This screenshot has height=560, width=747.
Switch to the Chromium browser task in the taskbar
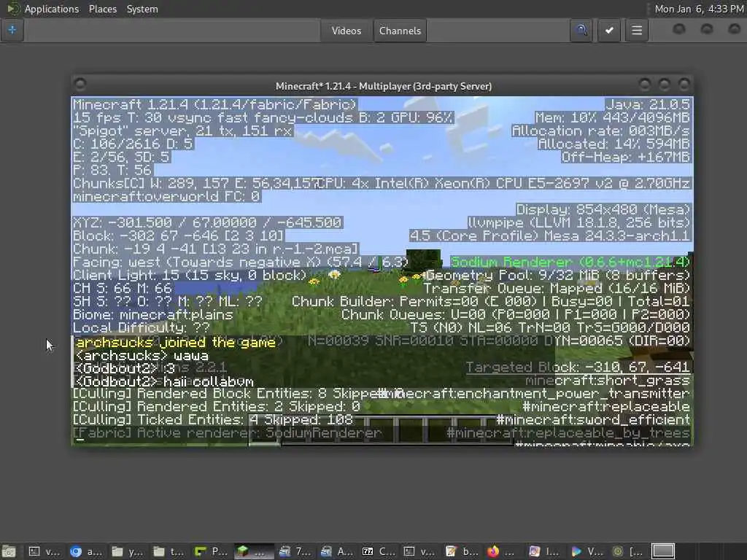tap(86, 551)
